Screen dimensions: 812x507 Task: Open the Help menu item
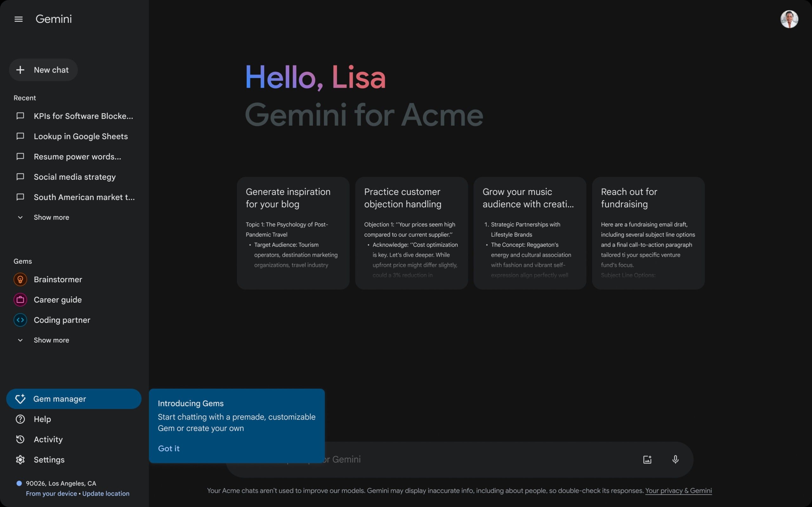pyautogui.click(x=42, y=420)
